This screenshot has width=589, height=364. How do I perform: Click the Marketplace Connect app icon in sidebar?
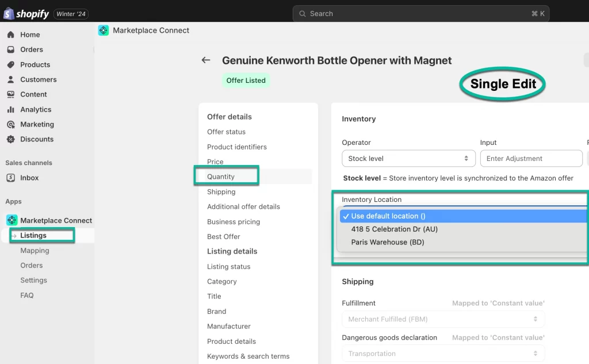coord(12,220)
